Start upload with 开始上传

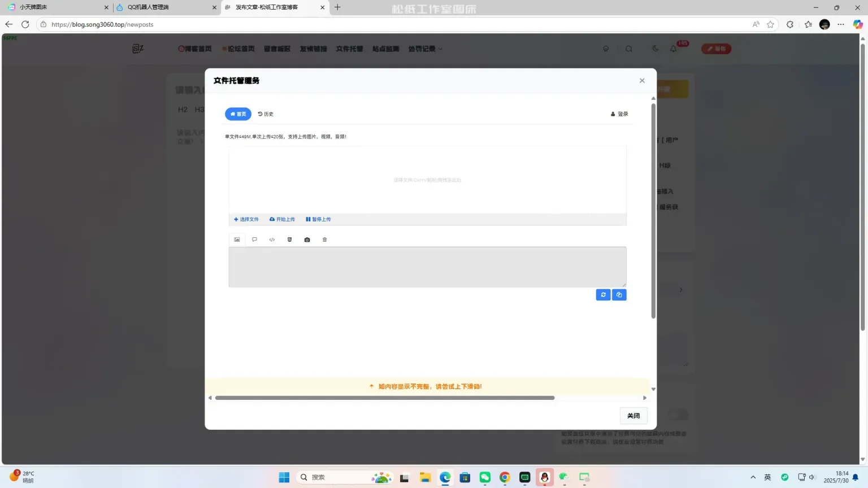coord(282,219)
